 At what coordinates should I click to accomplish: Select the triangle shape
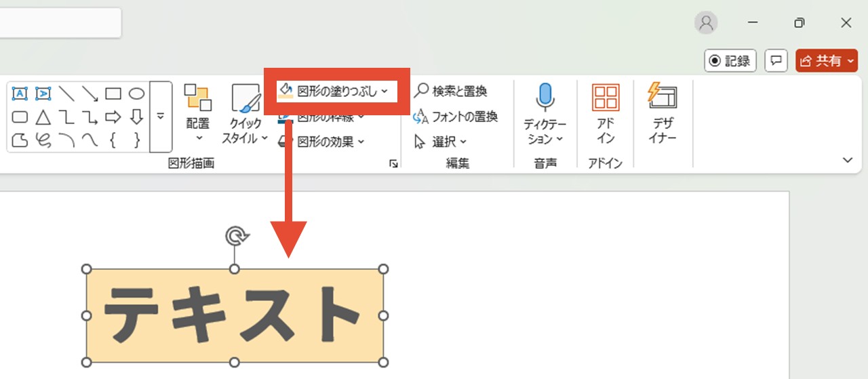pyautogui.click(x=43, y=117)
